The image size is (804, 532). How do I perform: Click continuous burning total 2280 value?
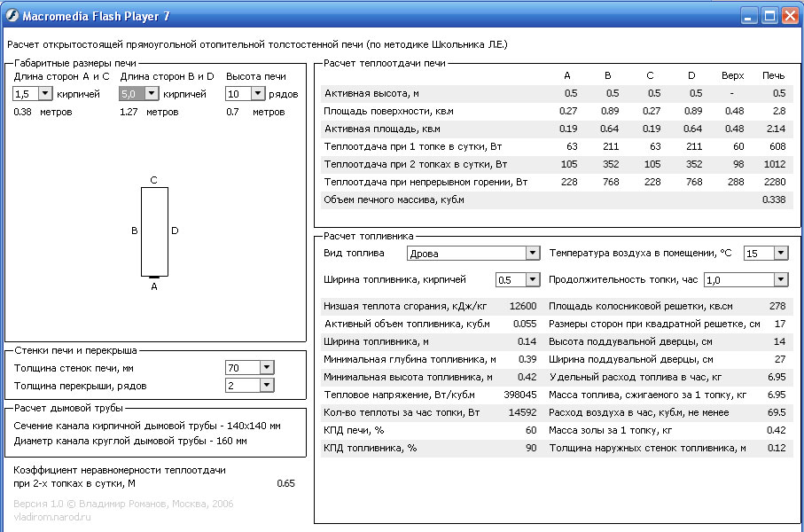click(x=774, y=182)
